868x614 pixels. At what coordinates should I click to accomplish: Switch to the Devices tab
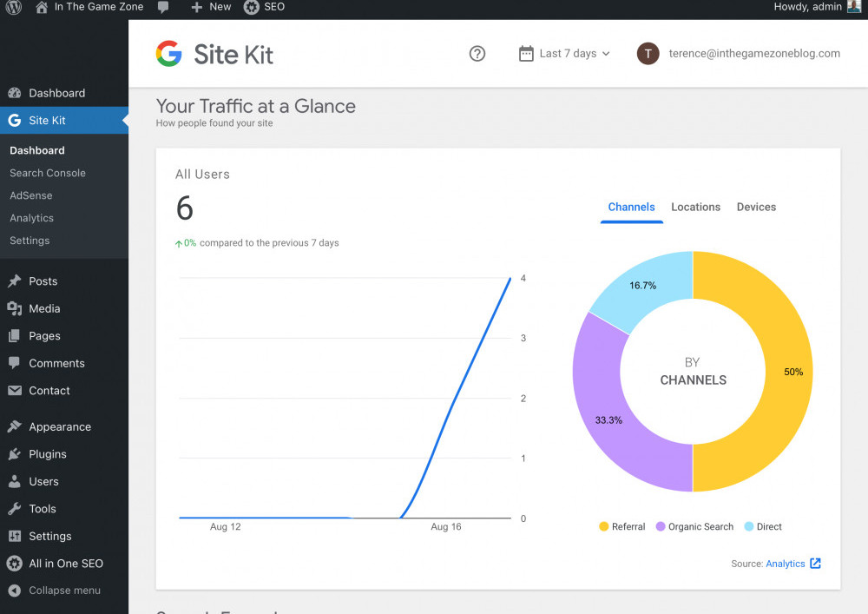click(x=756, y=208)
